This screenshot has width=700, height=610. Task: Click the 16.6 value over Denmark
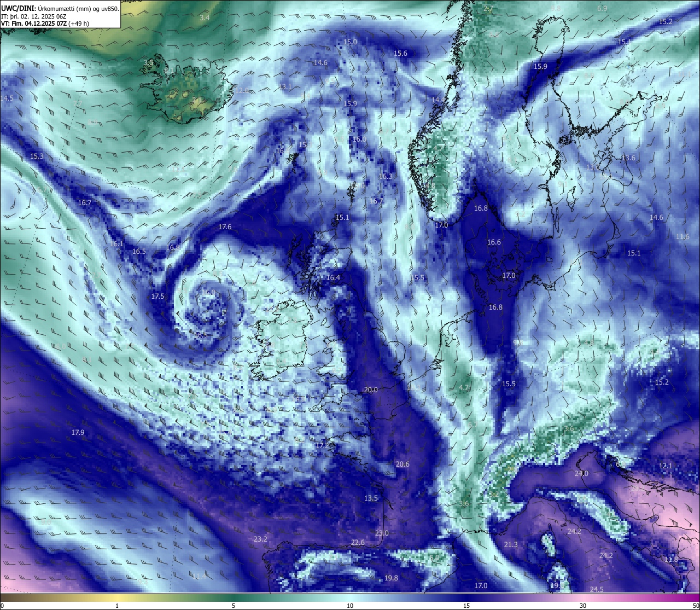click(494, 242)
